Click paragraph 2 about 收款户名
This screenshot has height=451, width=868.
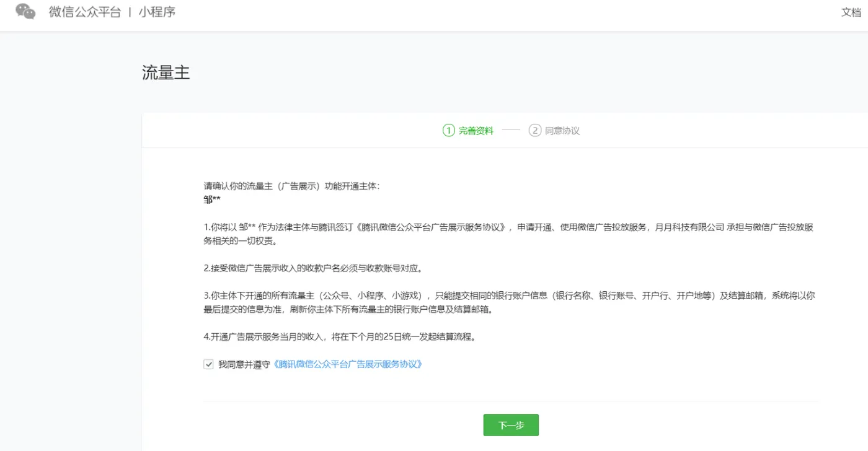pos(313,268)
